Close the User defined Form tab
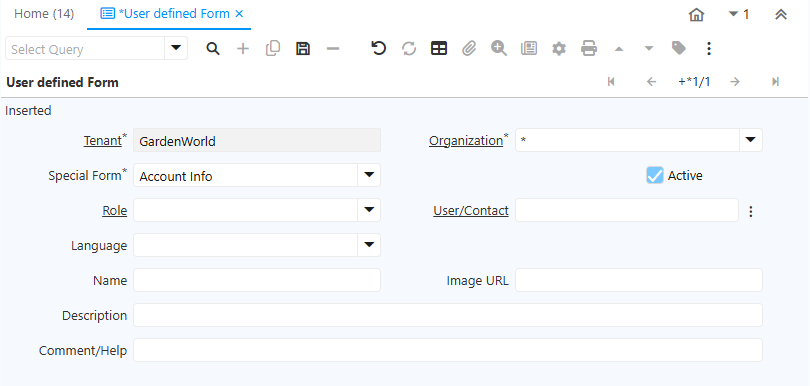 pos(239,14)
